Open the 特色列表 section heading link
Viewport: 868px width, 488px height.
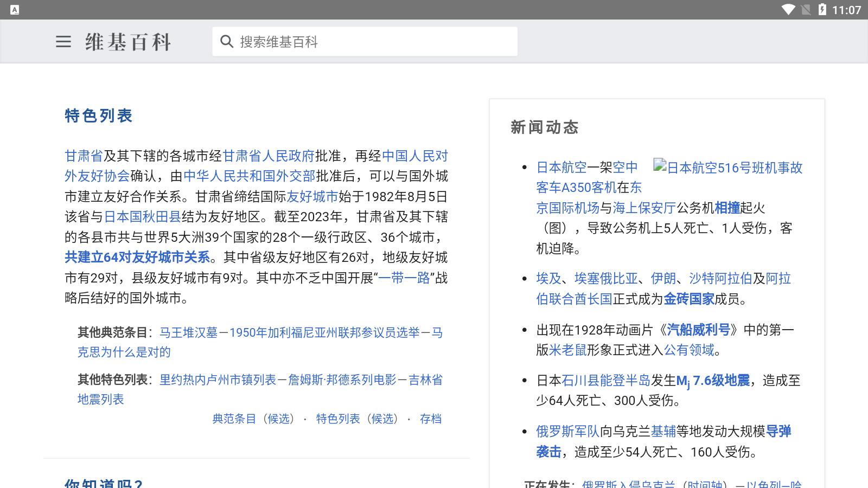[99, 115]
